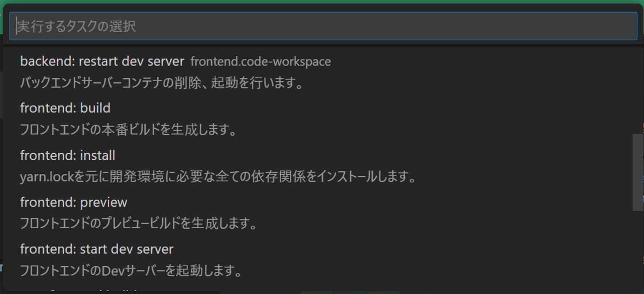Click the プレビュービルドを生成 description text

[139, 223]
